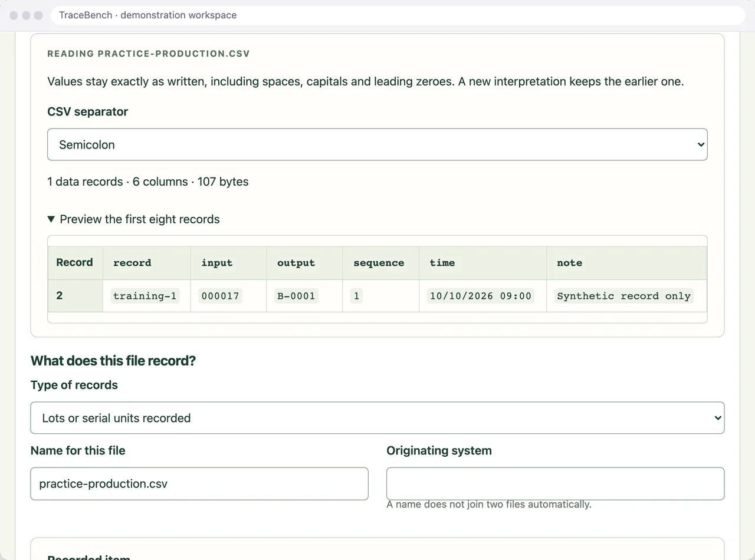755x560 pixels.
Task: Click the 10/10/2026 09:00 time value
Action: click(481, 296)
